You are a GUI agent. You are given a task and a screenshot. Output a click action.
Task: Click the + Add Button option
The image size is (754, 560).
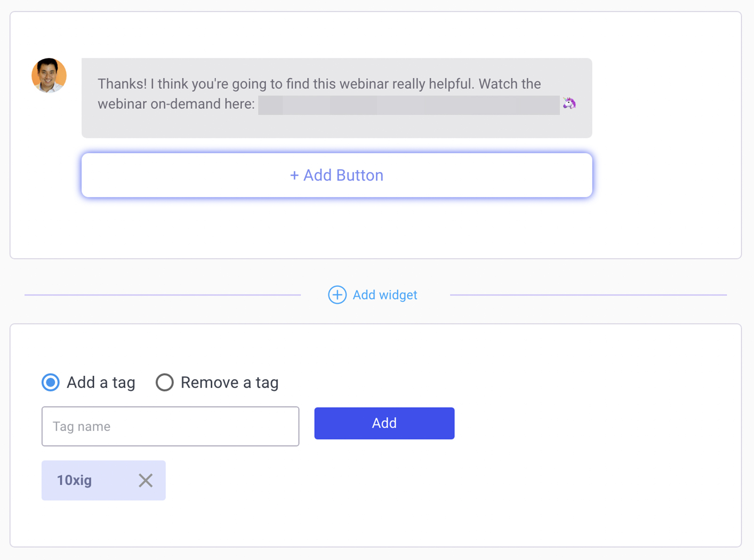[x=336, y=175]
